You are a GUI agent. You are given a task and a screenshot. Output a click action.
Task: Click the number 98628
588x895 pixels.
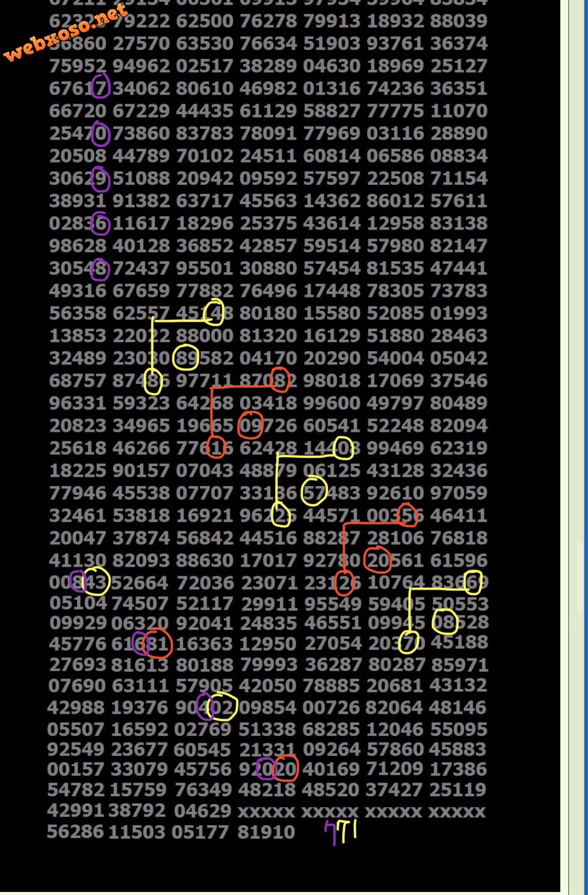tap(78, 246)
